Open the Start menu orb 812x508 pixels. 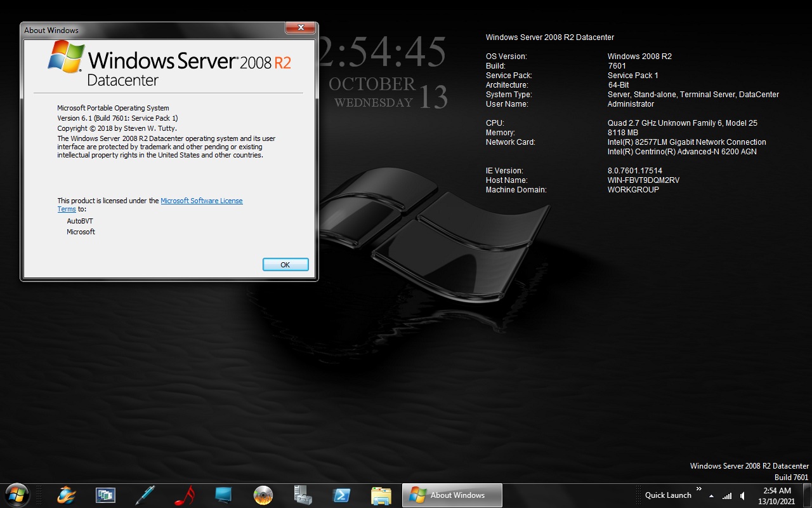coord(16,495)
